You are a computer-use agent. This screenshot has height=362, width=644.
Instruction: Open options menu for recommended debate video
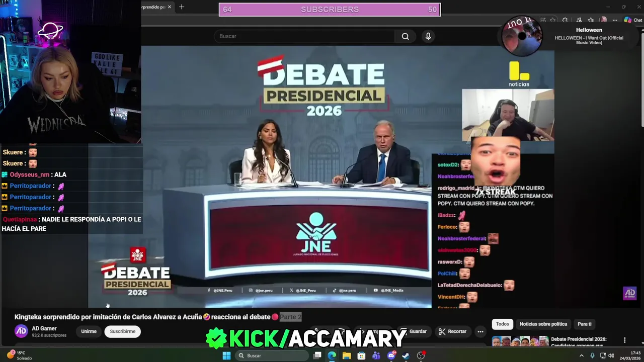625,340
